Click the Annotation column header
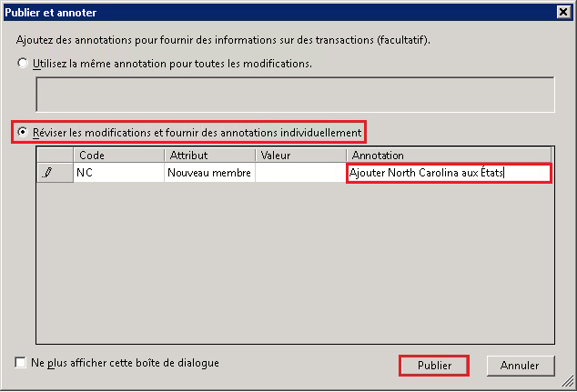 click(x=449, y=156)
